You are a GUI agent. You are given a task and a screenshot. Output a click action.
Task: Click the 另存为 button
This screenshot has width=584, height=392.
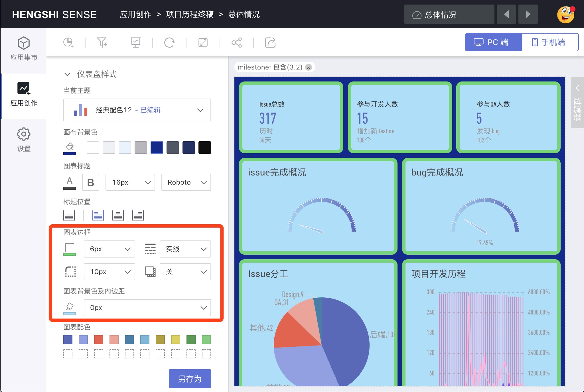[x=190, y=379]
